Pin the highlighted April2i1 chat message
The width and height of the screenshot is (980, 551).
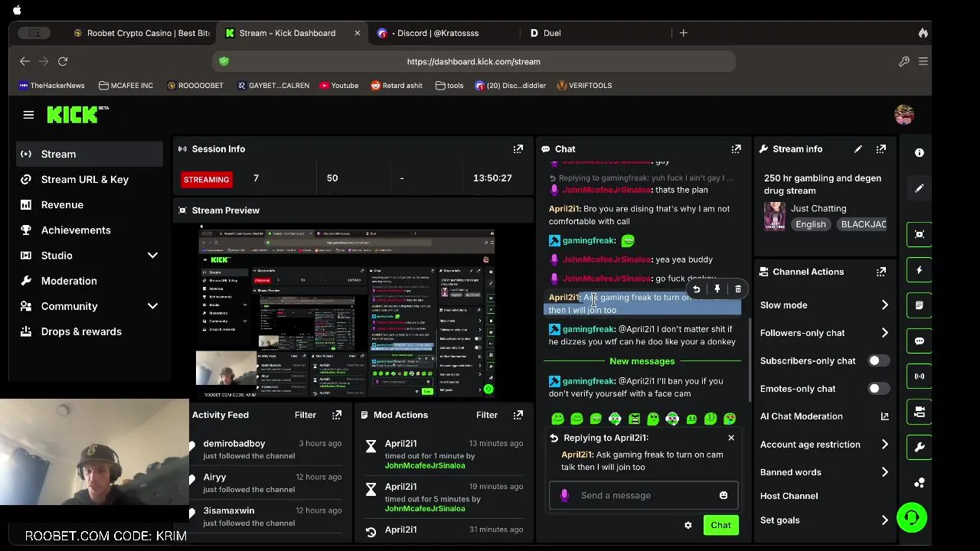(717, 289)
